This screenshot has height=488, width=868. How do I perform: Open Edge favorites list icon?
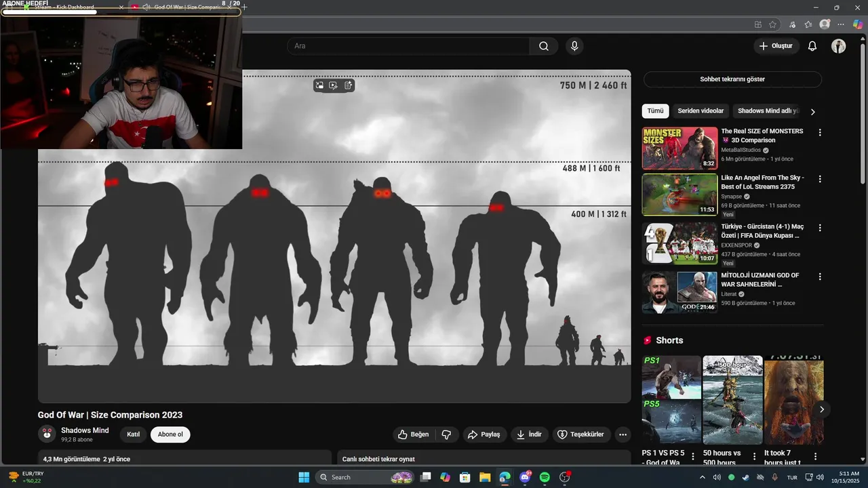pyautogui.click(x=808, y=24)
